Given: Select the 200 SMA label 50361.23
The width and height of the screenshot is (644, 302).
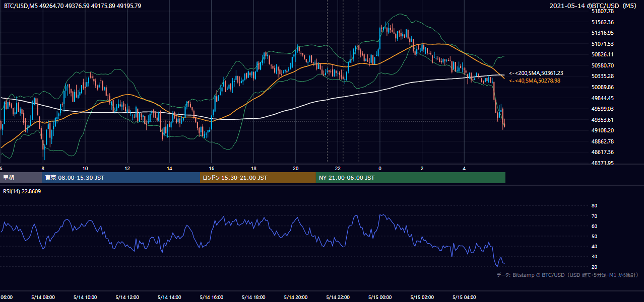Looking at the screenshot, I should (x=536, y=73).
